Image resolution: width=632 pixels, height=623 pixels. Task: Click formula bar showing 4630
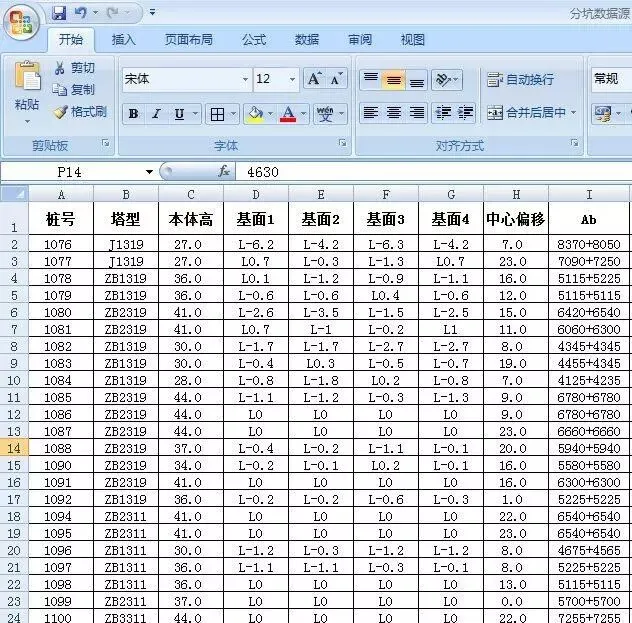coord(434,172)
